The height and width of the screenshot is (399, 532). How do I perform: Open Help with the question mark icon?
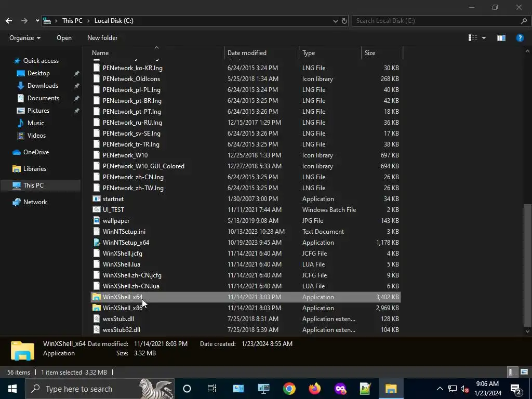pos(520,37)
